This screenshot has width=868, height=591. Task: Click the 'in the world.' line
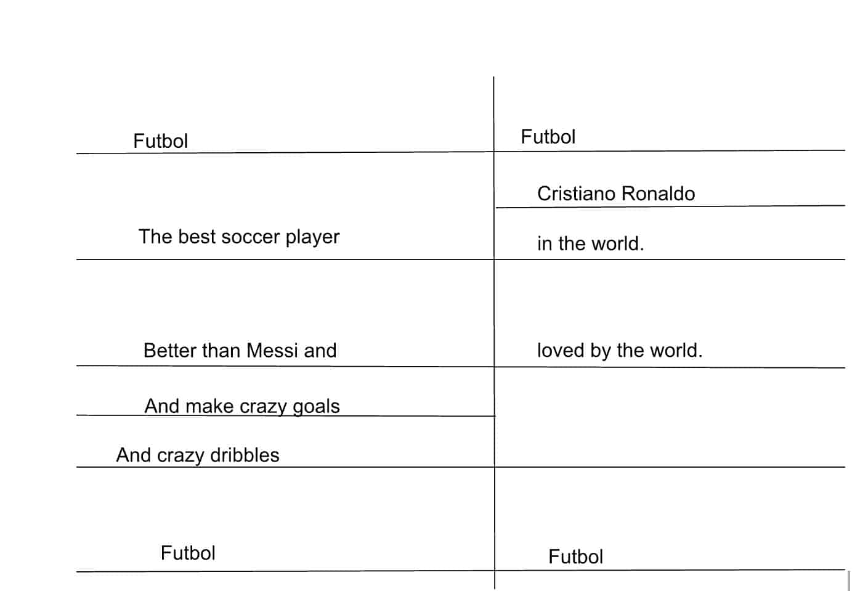590,243
